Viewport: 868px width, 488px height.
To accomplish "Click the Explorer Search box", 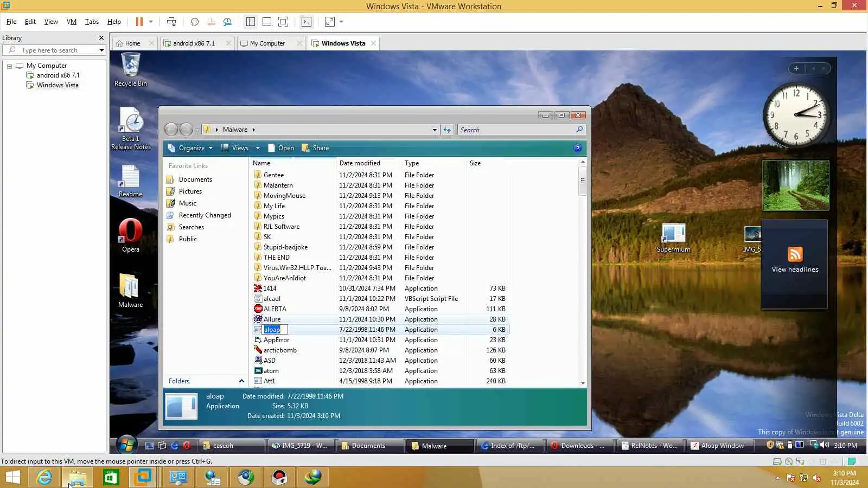I will point(521,130).
